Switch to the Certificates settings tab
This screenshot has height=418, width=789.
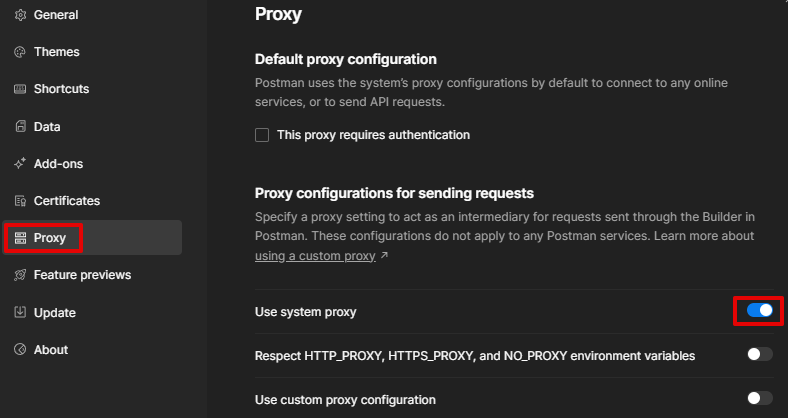pos(67,201)
